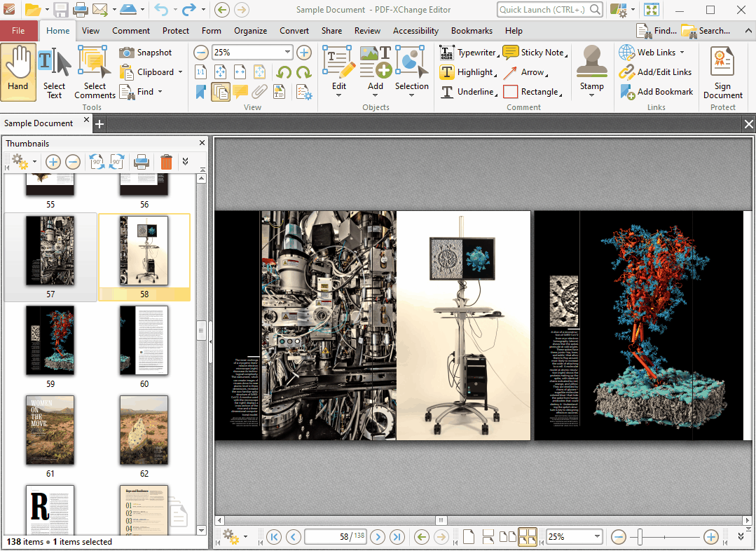Add a Sticky Note comment
The image size is (756, 551).
point(510,53)
